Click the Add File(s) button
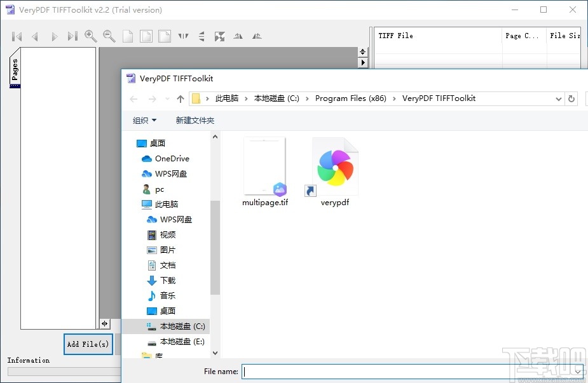 (x=88, y=344)
